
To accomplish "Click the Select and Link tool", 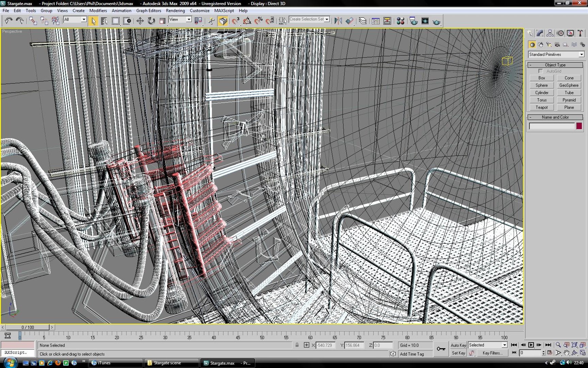I will 33,21.
